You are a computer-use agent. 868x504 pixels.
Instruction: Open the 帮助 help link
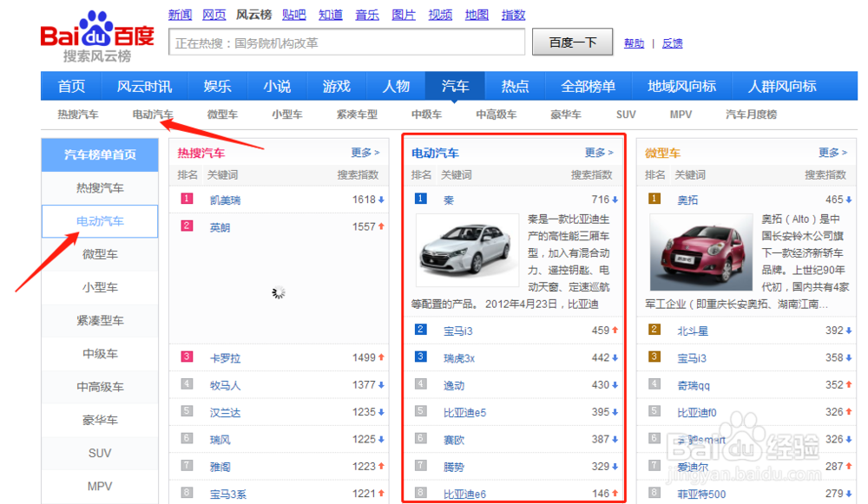click(634, 43)
